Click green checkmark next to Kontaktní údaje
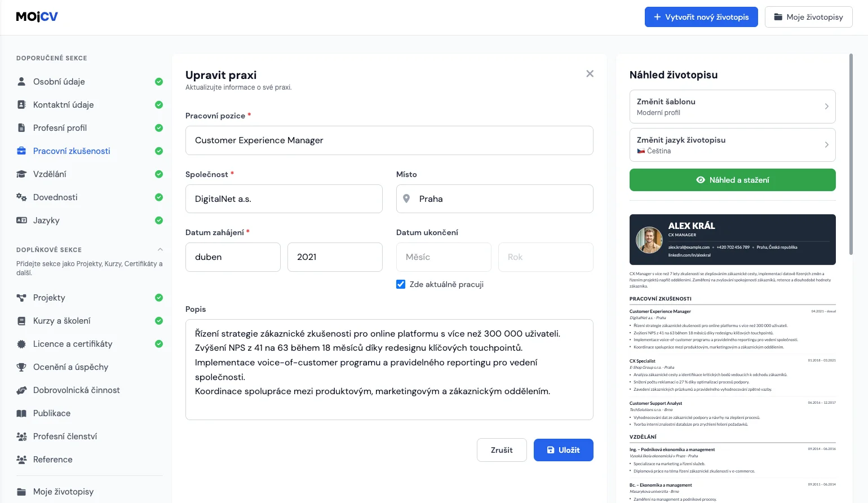 pyautogui.click(x=159, y=104)
